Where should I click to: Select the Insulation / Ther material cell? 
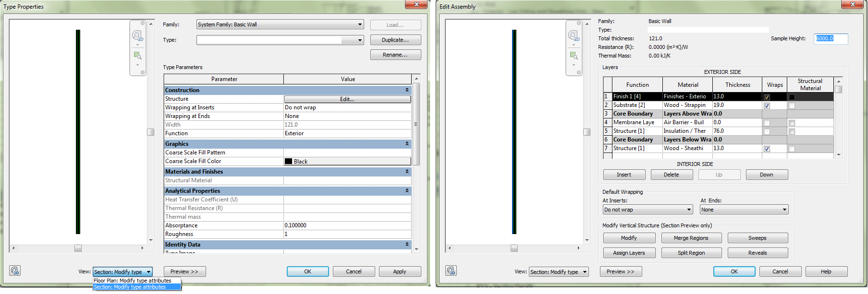point(687,131)
